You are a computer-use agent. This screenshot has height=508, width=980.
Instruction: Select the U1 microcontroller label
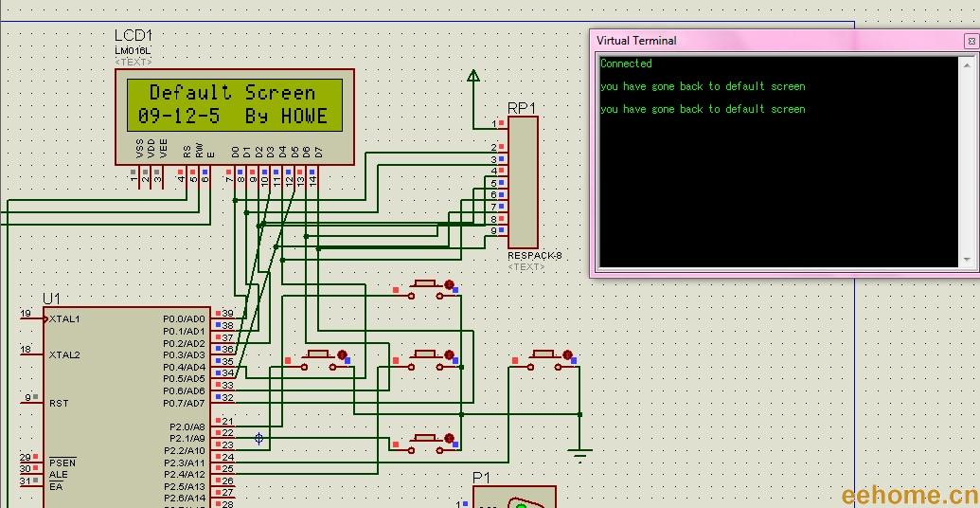coord(51,299)
